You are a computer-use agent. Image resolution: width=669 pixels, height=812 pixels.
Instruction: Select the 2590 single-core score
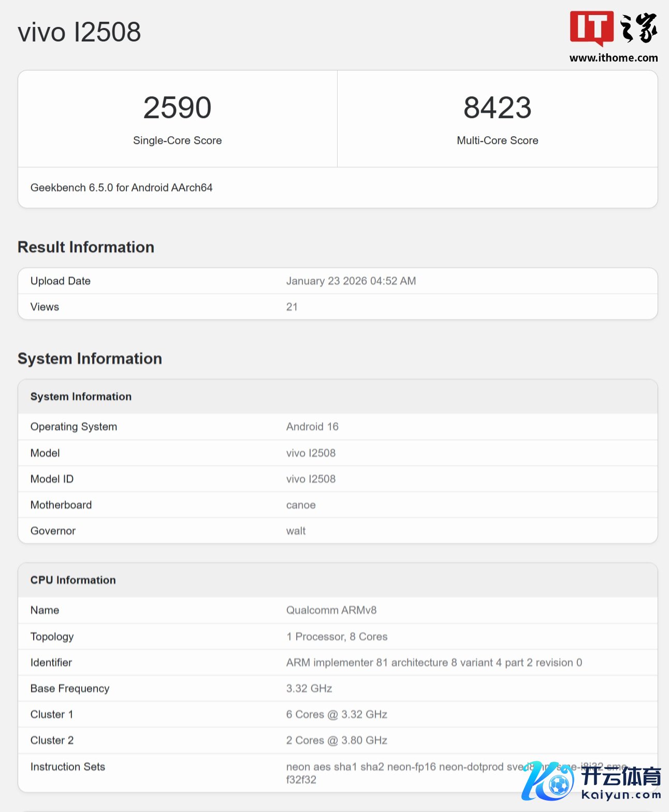click(x=177, y=108)
